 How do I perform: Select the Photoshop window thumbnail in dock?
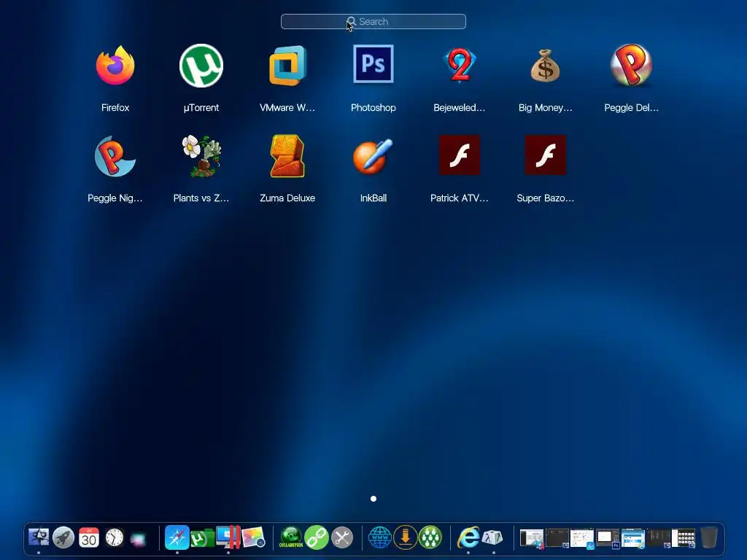pyautogui.click(x=608, y=538)
